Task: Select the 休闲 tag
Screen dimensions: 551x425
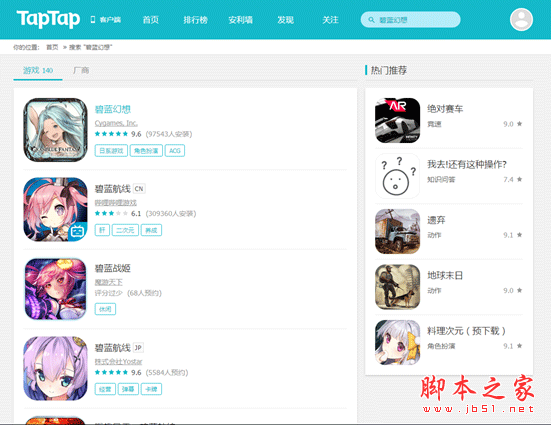Action: coord(105,309)
